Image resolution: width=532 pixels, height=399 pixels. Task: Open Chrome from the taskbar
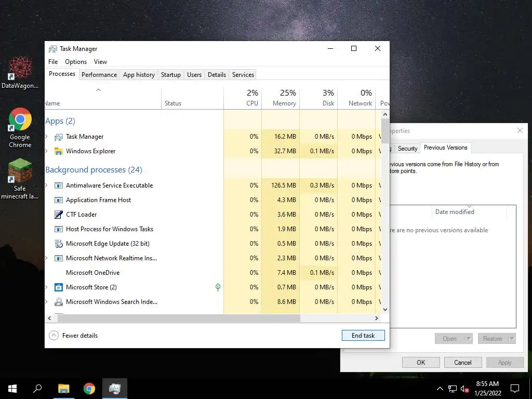coord(89,389)
